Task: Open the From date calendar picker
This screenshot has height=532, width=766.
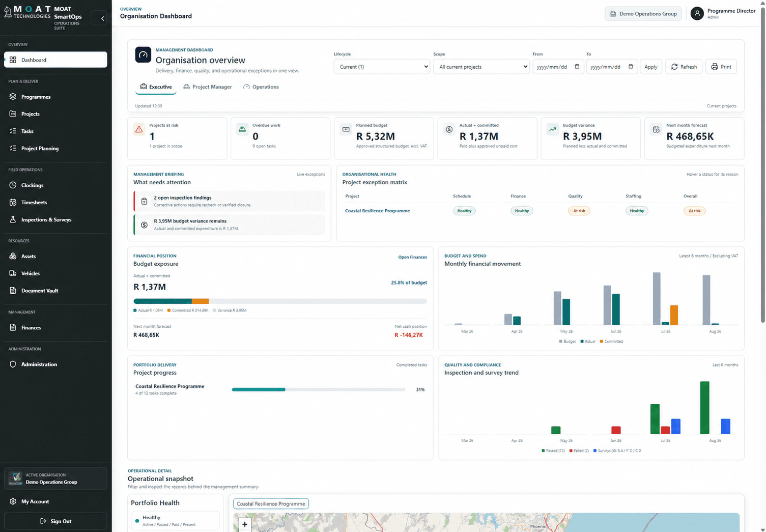Action: pyautogui.click(x=577, y=67)
